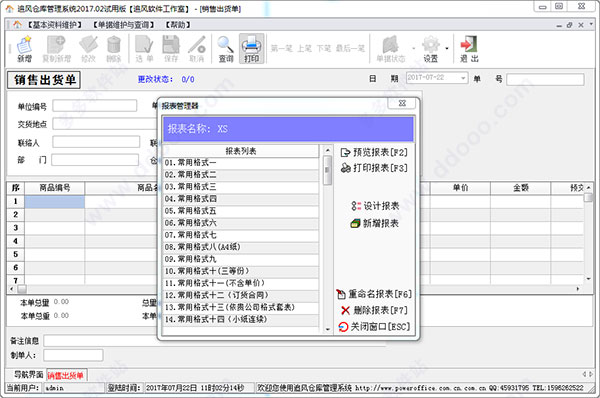Select report 08.常用格式八(A4纸)
600x398 pixels.
(x=241, y=247)
